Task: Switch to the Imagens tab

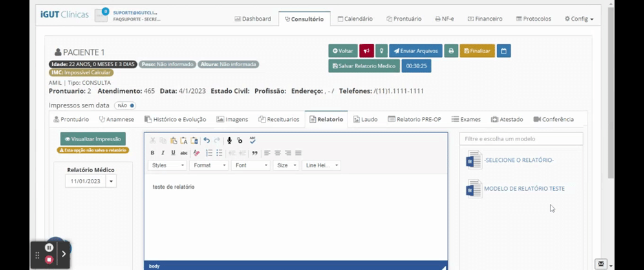Action: tap(232, 120)
